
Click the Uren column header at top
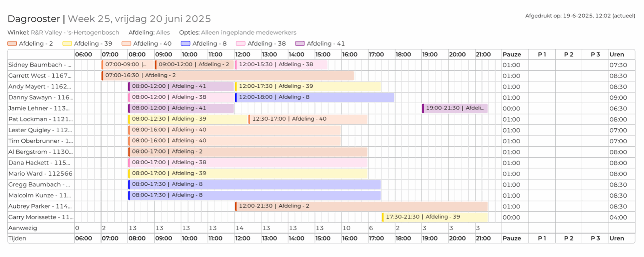[616, 54]
